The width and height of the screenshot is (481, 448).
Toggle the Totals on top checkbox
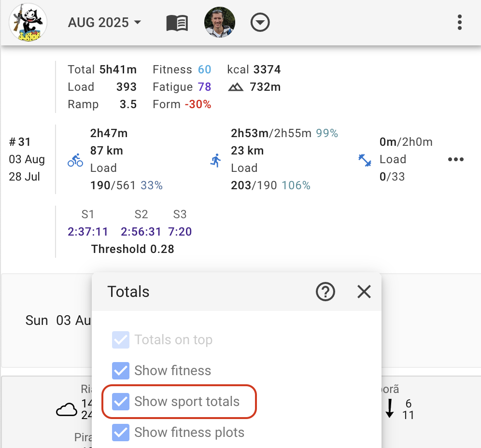121,340
